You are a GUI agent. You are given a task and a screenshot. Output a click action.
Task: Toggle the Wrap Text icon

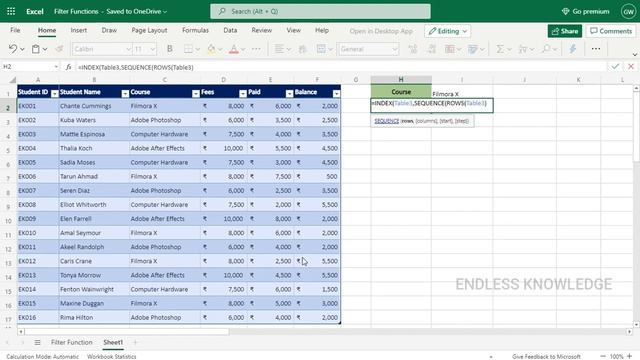(302, 49)
